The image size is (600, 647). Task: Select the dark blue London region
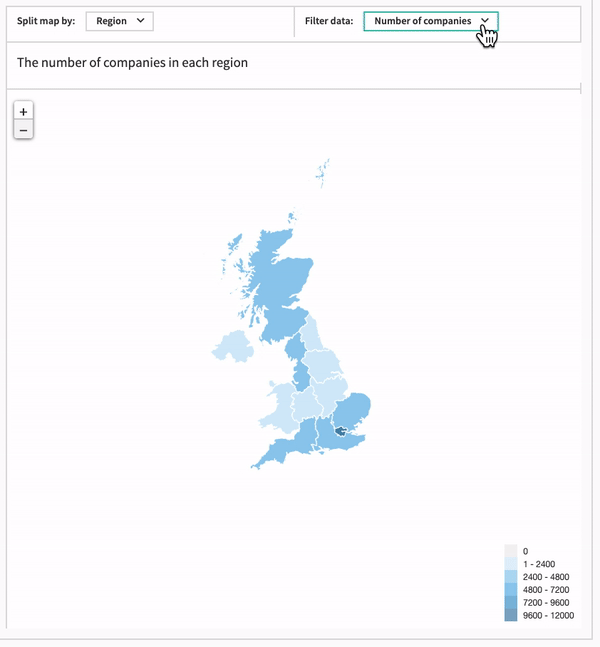(x=341, y=432)
